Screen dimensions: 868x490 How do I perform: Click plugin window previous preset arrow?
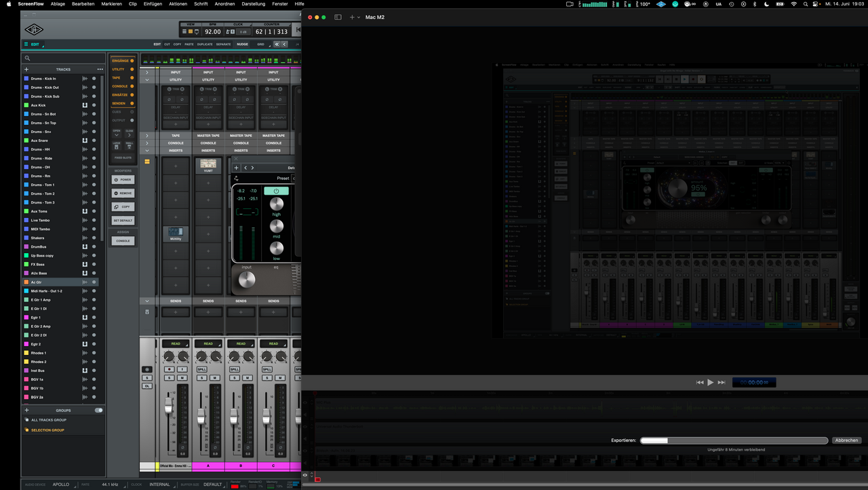(245, 168)
